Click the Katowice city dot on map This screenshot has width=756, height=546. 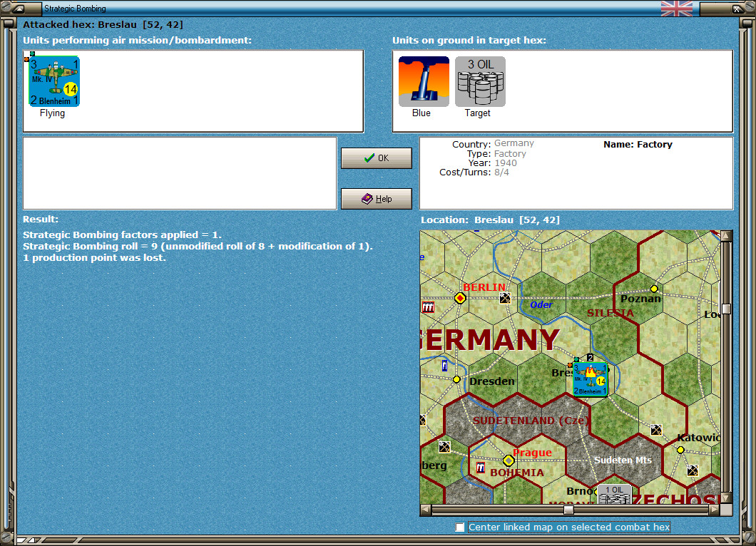pos(680,450)
